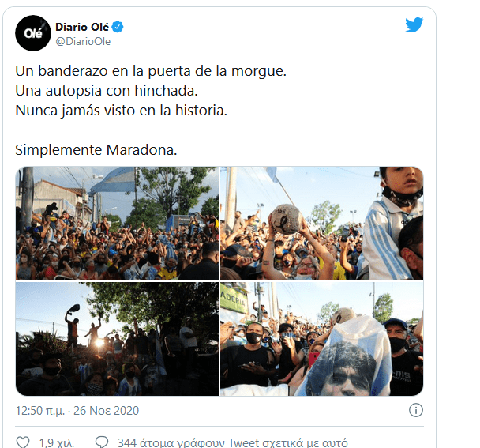480x448 pixels.
Task: Click the blue verified badge
Action: [118, 27]
